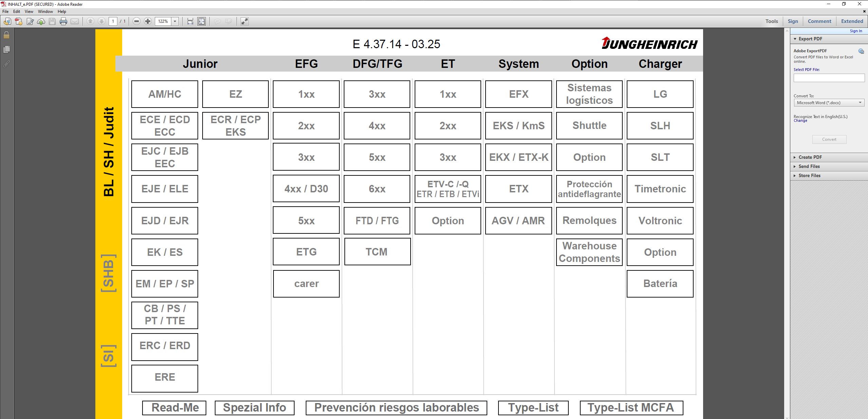Open the ETV-C /-Q ETR box
Viewport: 868px width, 419px height.
tap(448, 189)
